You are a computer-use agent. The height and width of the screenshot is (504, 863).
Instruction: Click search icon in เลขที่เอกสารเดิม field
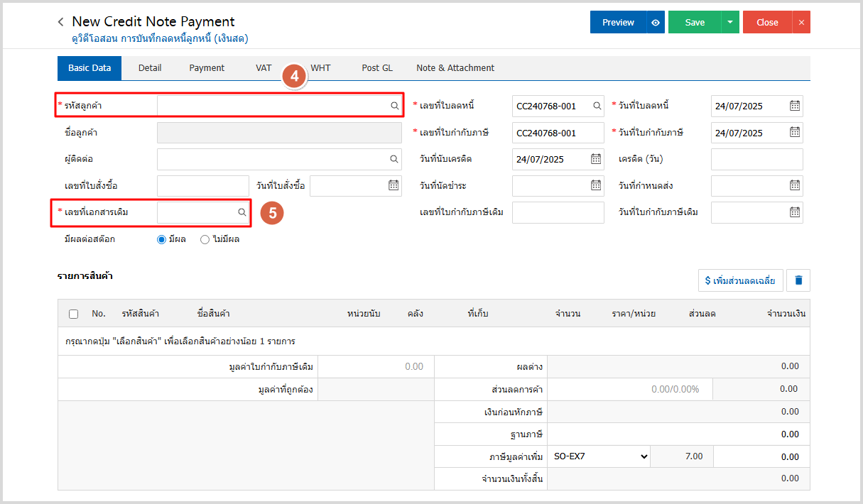[x=241, y=212]
